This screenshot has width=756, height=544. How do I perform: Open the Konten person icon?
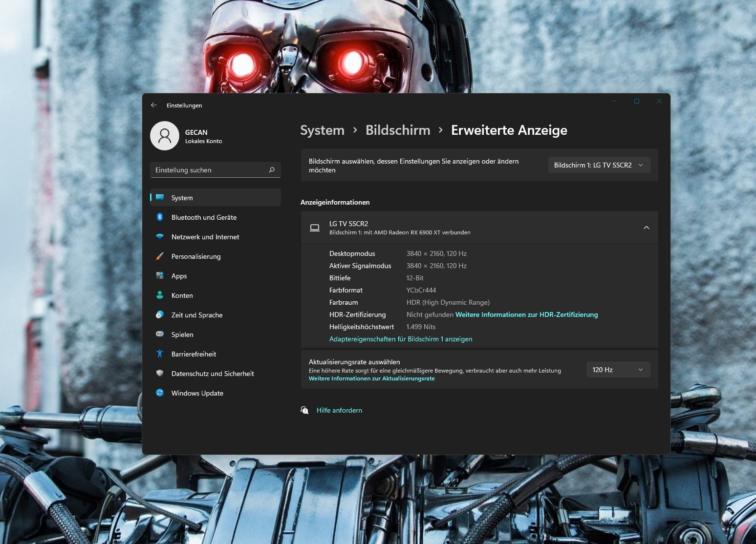tap(160, 295)
